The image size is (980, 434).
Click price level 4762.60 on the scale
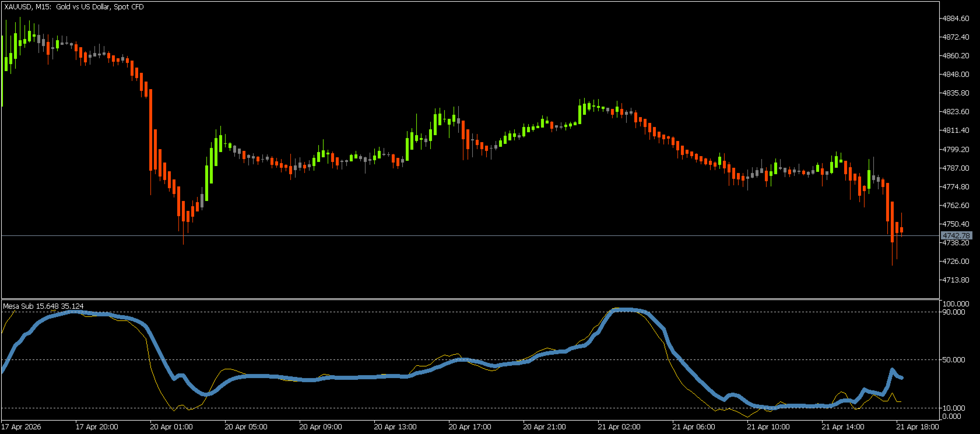[x=956, y=205]
